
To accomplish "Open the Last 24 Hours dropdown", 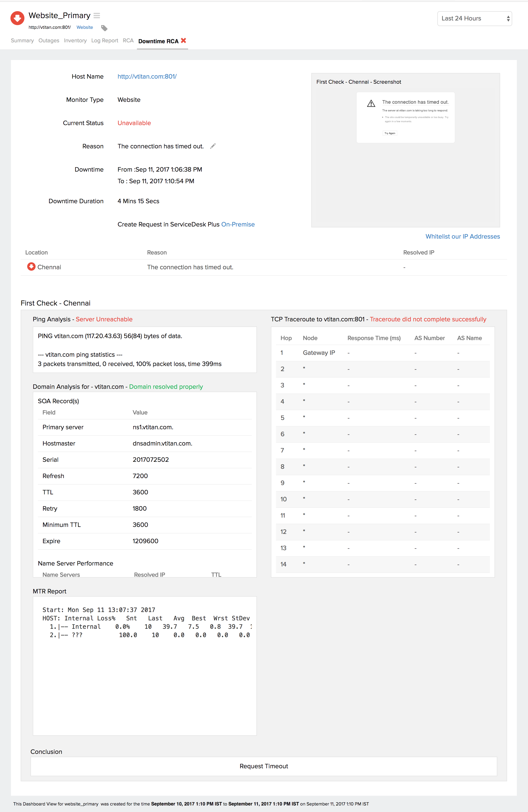I will click(x=474, y=18).
